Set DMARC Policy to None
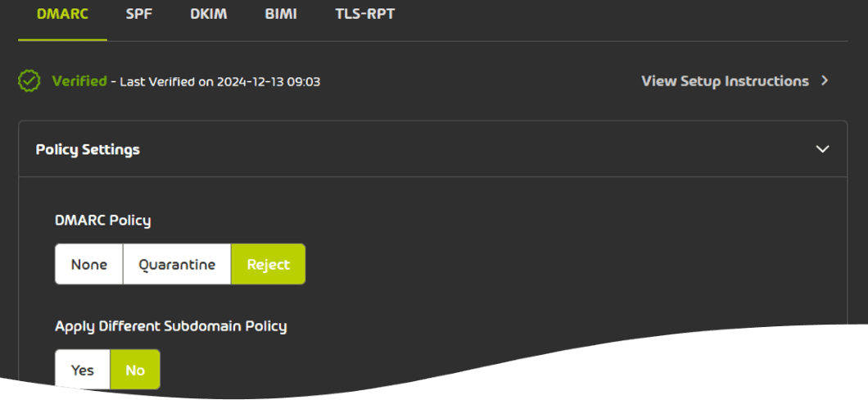Screen dimensions: 868x400 click(x=89, y=264)
